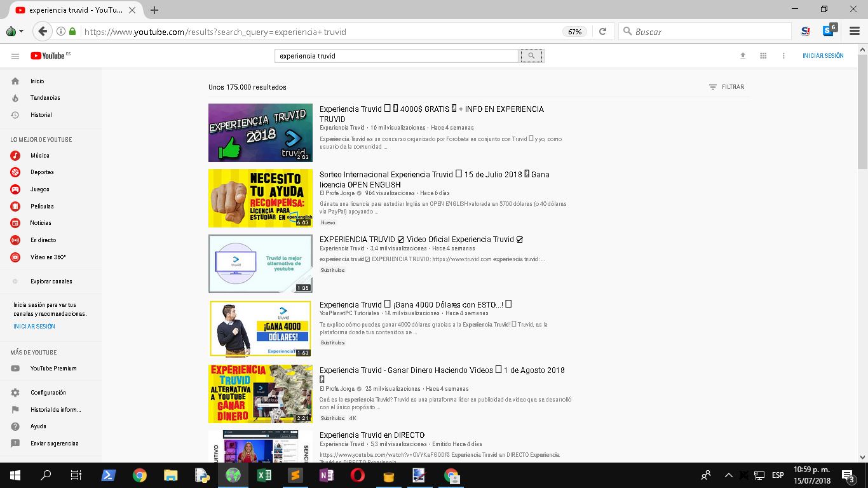868x488 pixels.
Task: Focus the YouTube search field
Action: click(397, 56)
